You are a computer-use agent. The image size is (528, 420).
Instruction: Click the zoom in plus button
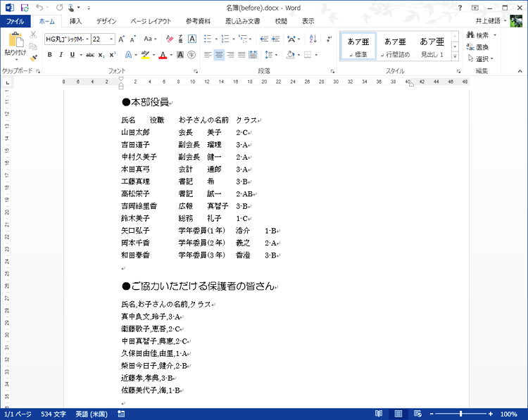[x=491, y=414]
